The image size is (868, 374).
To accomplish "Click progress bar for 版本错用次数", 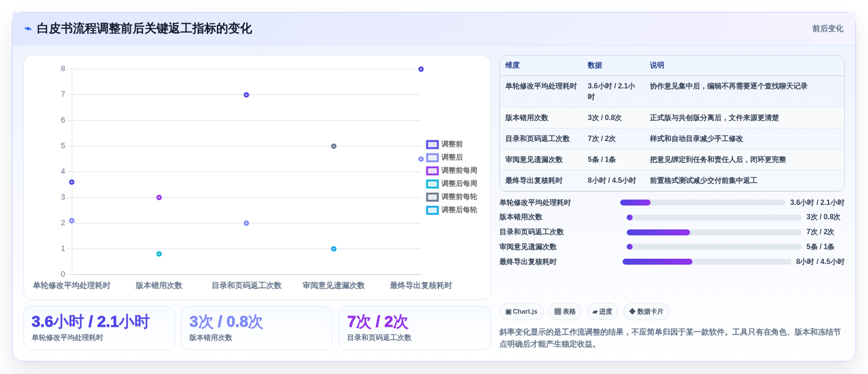I will 714,217.
